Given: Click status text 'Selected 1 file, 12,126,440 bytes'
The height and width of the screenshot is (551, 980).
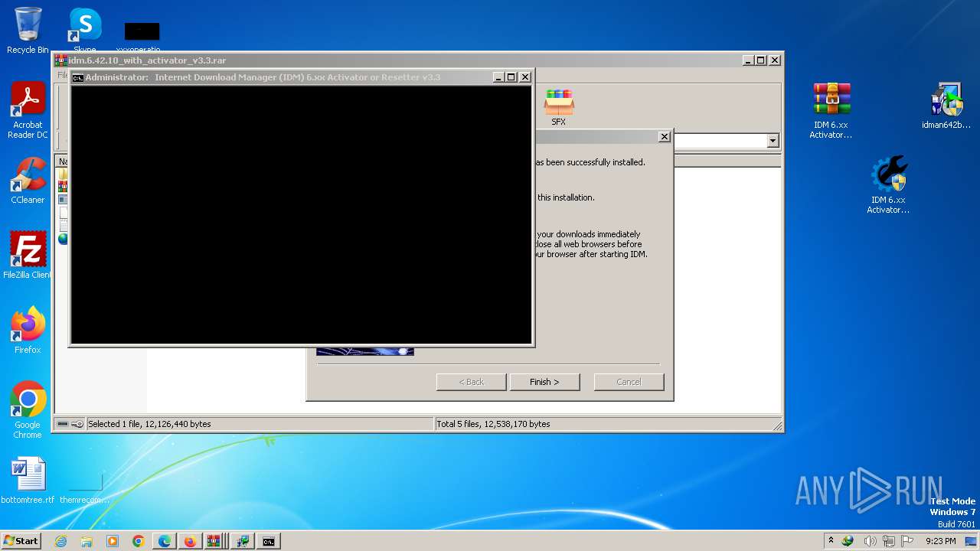Looking at the screenshot, I should [x=149, y=424].
